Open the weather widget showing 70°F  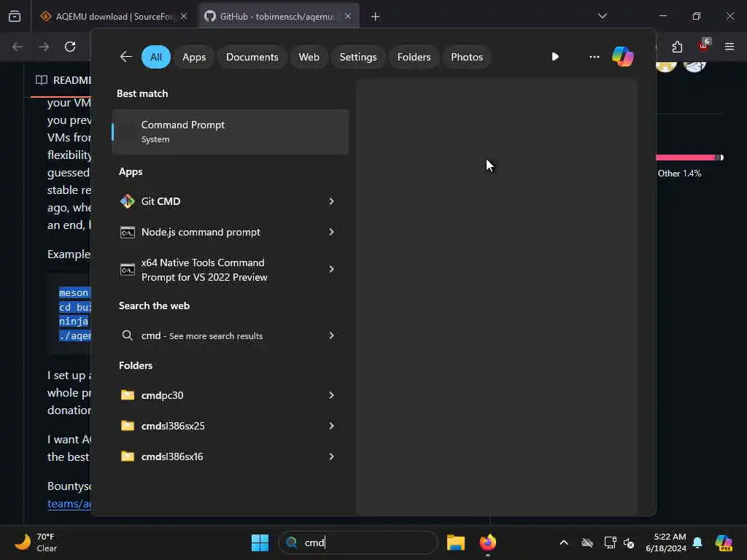click(x=36, y=542)
